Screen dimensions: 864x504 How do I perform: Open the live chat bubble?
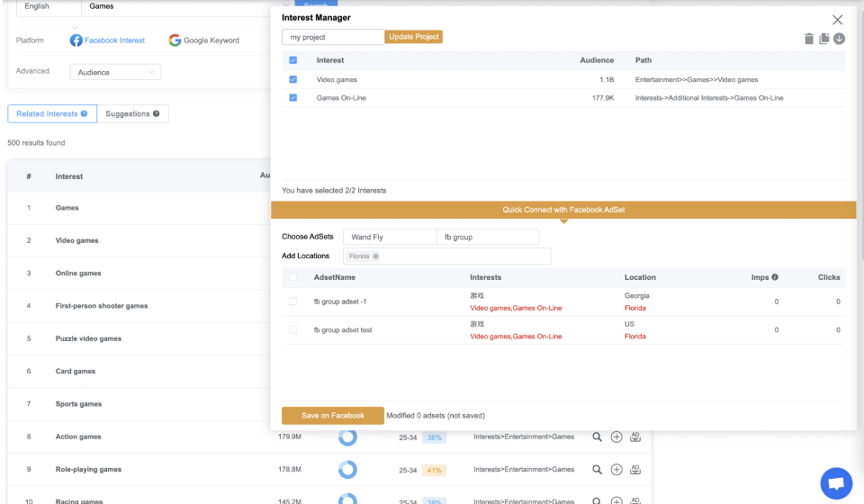[x=836, y=483]
